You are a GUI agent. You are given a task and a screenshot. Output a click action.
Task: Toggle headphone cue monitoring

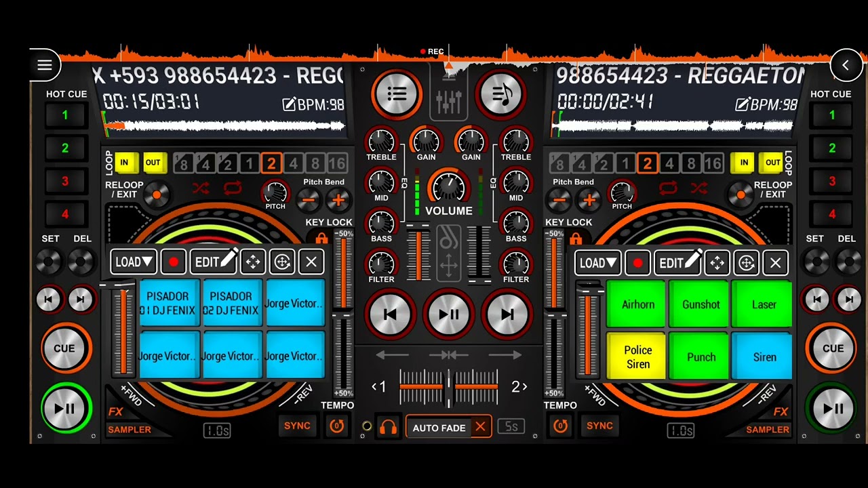(388, 427)
